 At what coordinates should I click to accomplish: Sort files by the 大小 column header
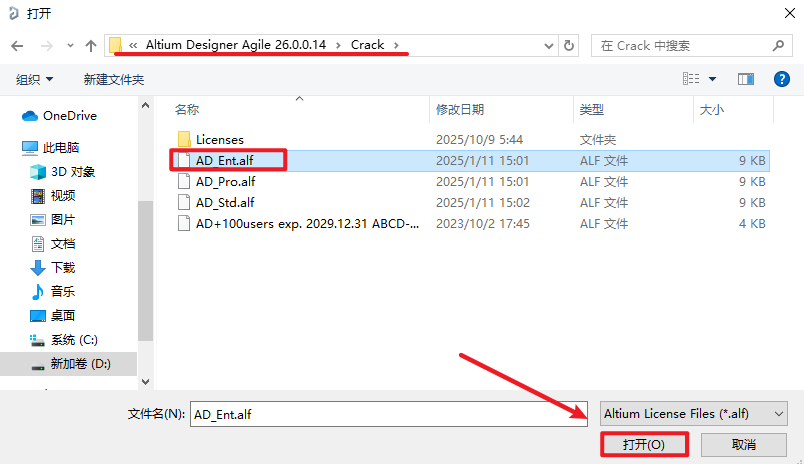[x=712, y=109]
